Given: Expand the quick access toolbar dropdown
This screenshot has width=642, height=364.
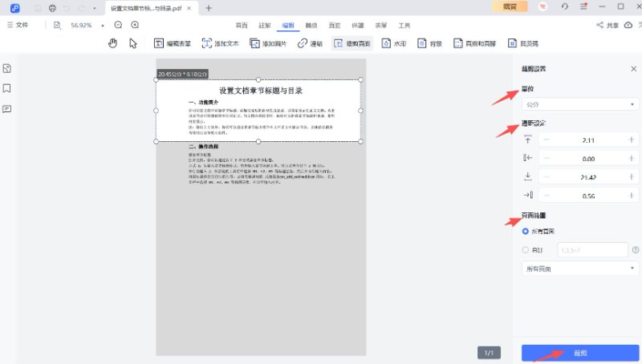Looking at the screenshot, I should coord(95,8).
